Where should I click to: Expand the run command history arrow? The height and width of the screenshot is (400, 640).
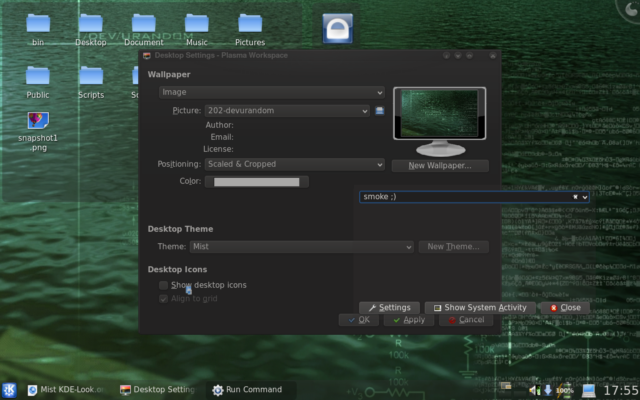585,197
